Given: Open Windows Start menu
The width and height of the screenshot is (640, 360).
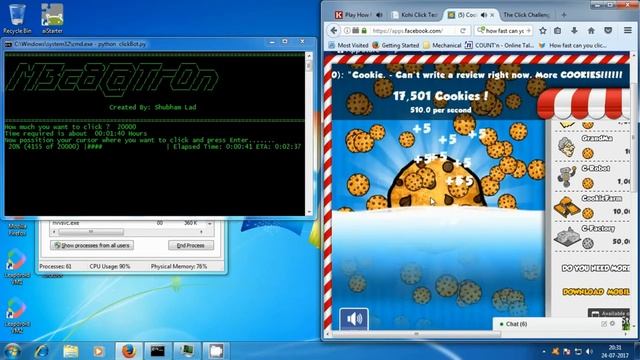Looking at the screenshot, I should pos(12,351).
